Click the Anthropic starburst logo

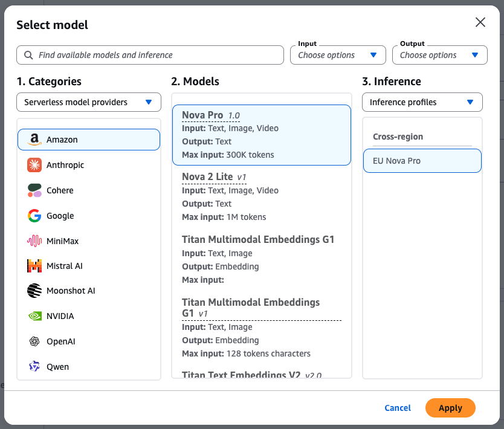(x=34, y=165)
